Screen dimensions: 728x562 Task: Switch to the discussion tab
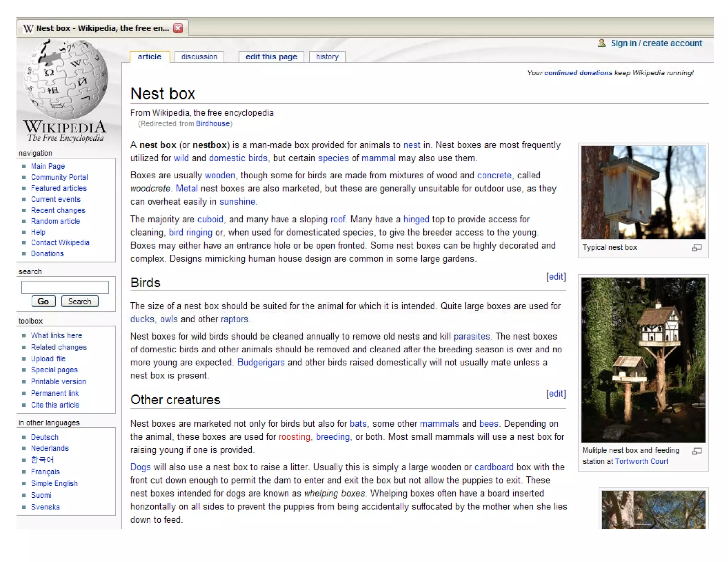pyautogui.click(x=199, y=57)
